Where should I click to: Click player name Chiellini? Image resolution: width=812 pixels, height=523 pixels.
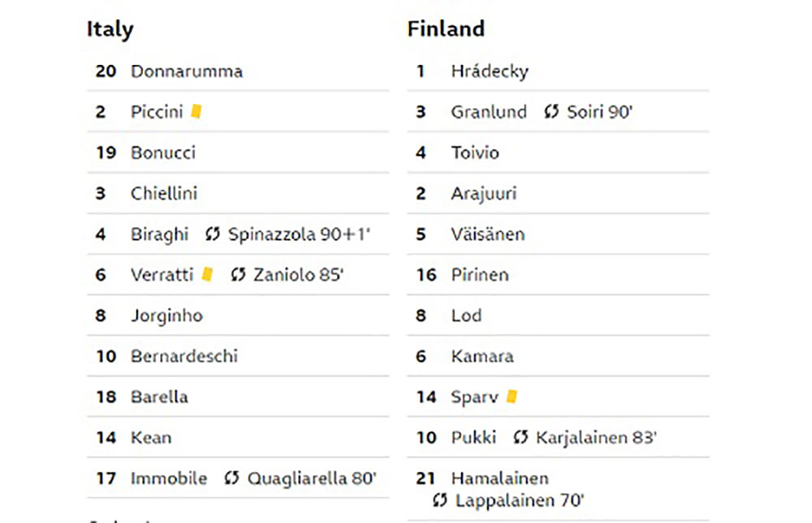tap(164, 193)
